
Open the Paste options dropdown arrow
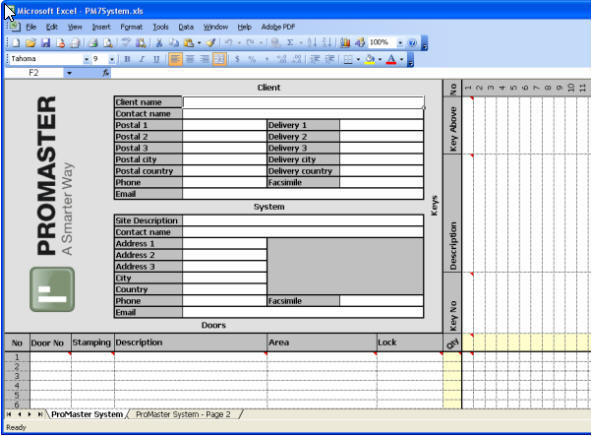tap(199, 43)
